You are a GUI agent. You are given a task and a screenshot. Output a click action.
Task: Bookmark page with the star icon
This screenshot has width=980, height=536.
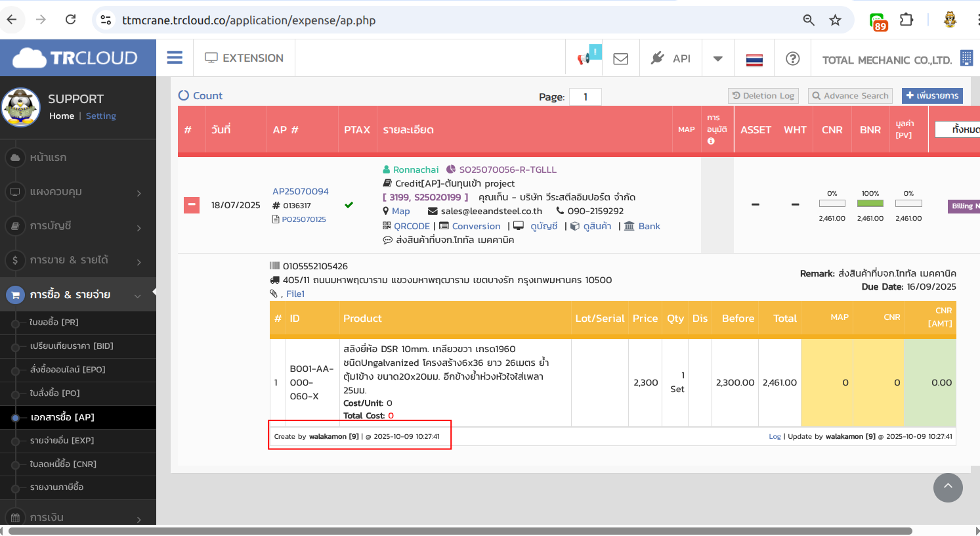pyautogui.click(x=835, y=20)
